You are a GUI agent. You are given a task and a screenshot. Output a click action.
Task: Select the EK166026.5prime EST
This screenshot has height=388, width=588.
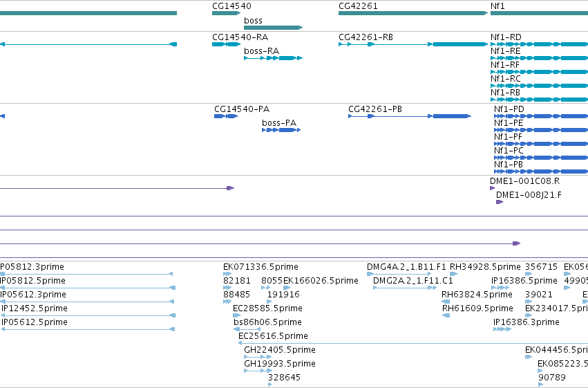pyautogui.click(x=287, y=288)
